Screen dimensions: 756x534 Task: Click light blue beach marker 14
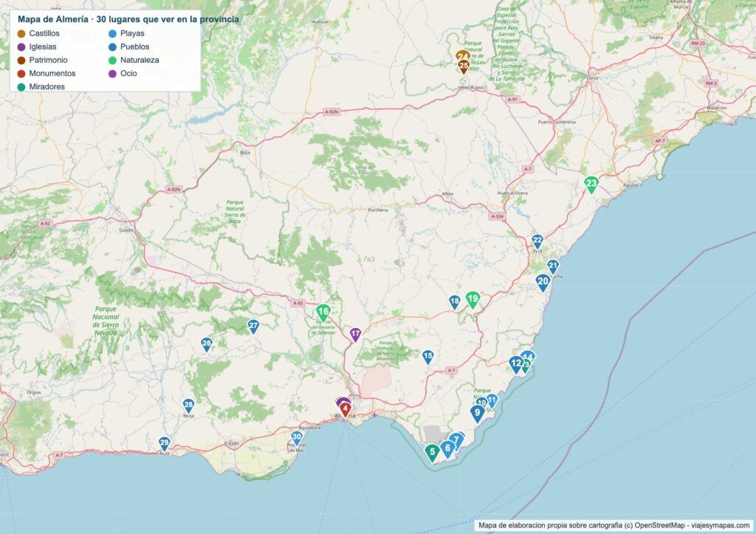coord(529,355)
